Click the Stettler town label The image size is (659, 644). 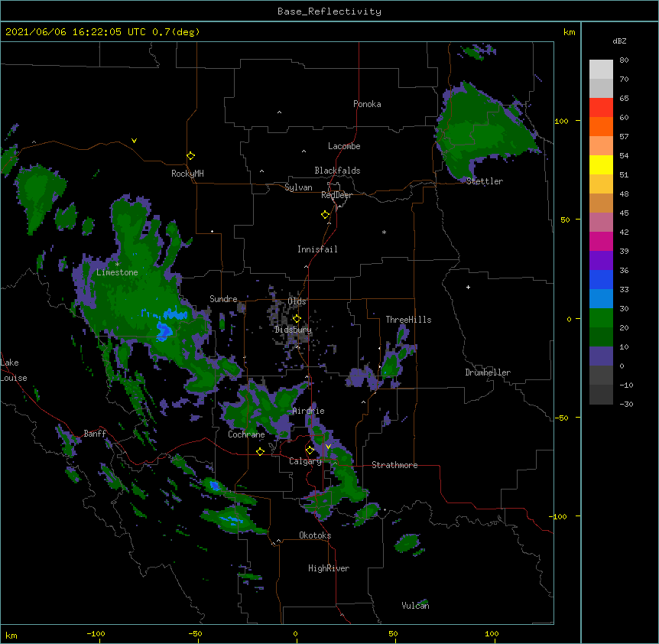click(x=484, y=181)
